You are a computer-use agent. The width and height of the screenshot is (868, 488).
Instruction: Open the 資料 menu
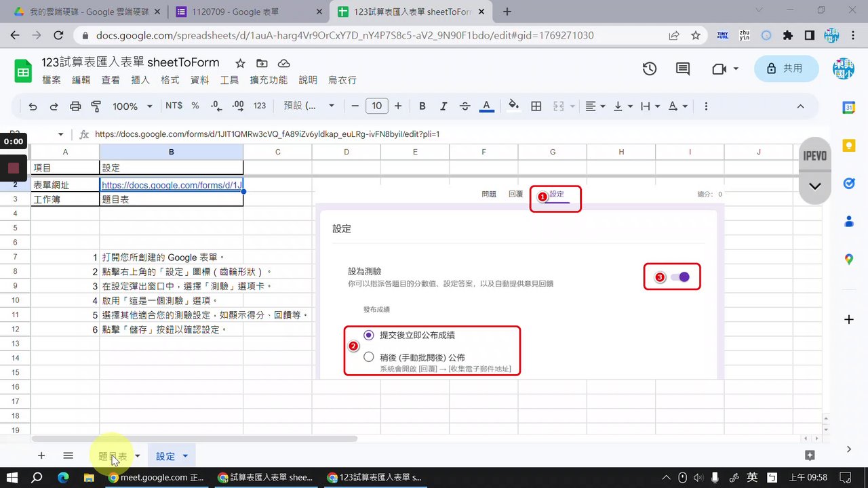200,80
